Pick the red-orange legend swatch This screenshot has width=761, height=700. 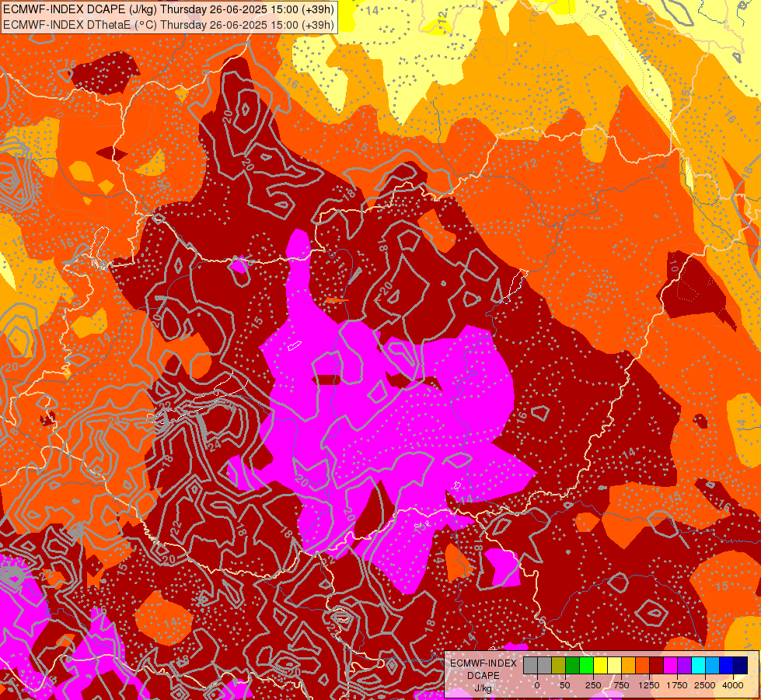click(642, 665)
